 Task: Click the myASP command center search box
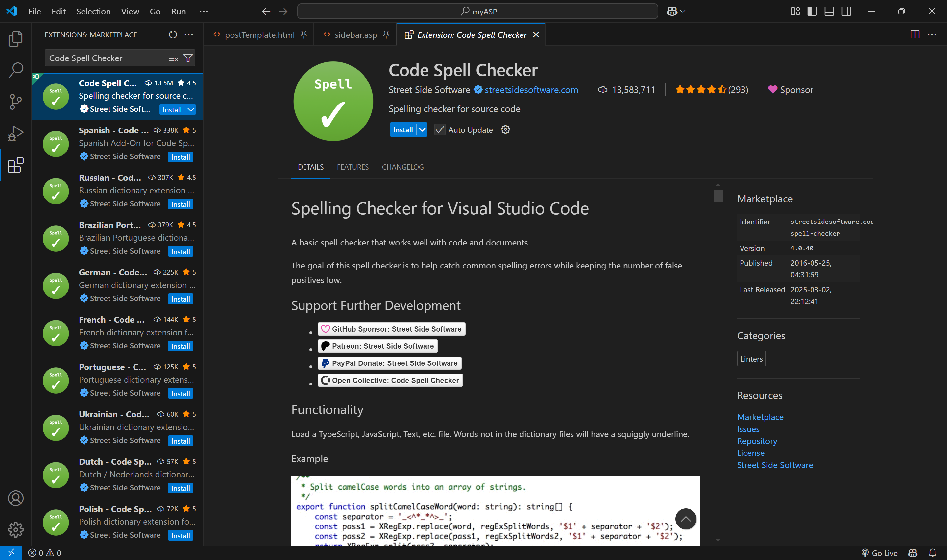[x=477, y=11]
